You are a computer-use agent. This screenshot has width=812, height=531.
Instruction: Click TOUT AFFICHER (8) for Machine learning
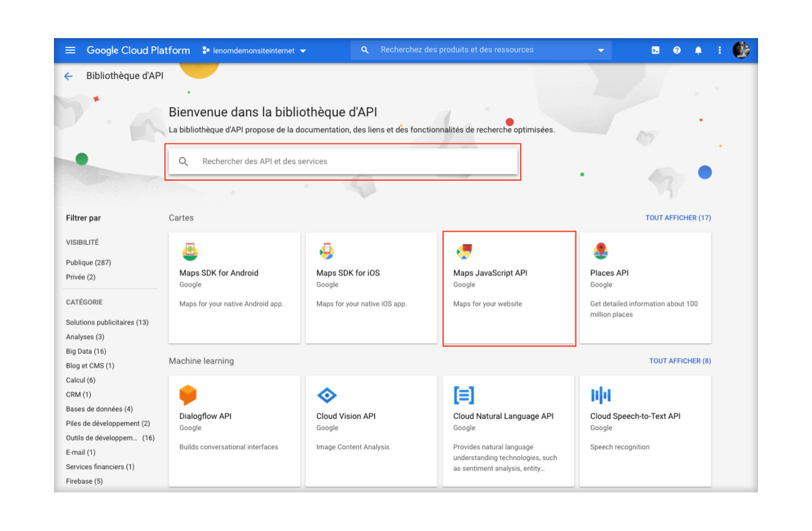pyautogui.click(x=680, y=361)
